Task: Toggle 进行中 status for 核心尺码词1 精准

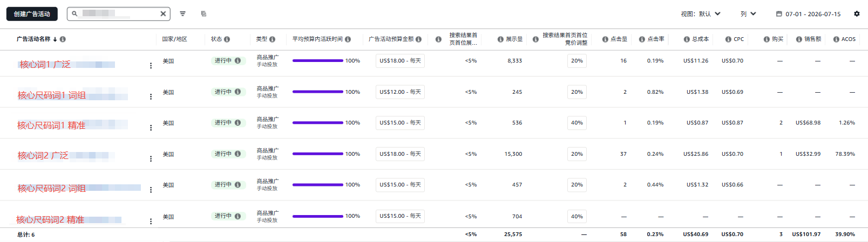Action: click(x=226, y=123)
